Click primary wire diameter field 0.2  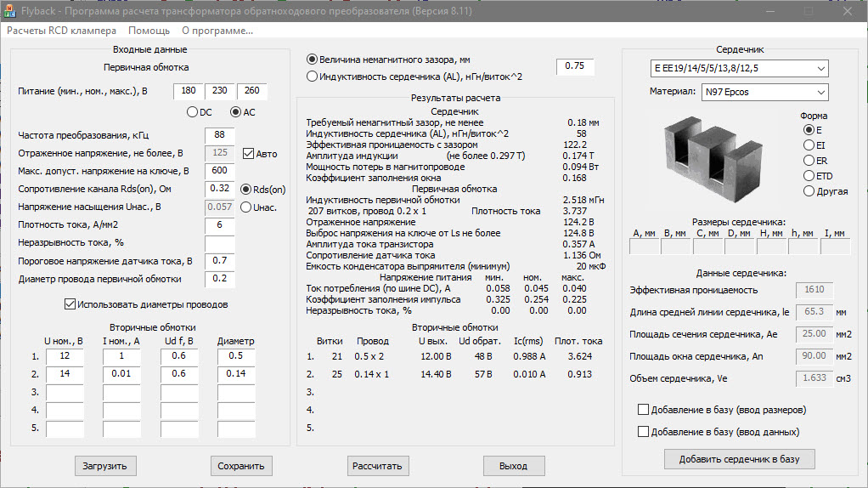220,279
